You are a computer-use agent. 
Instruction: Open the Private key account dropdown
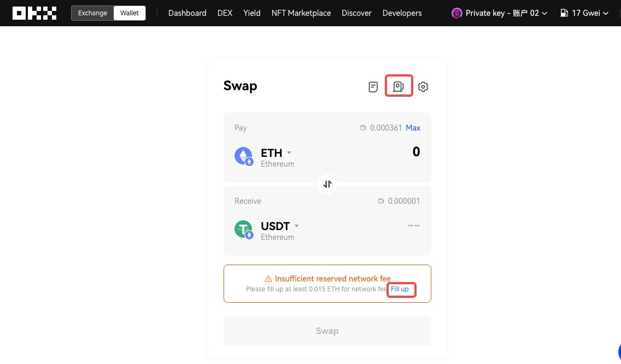[x=500, y=13]
